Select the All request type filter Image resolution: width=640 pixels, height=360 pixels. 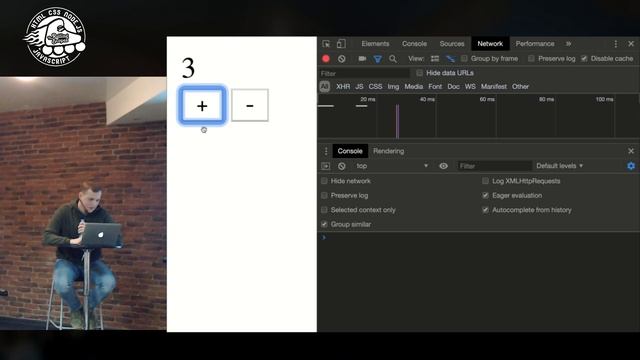[324, 87]
